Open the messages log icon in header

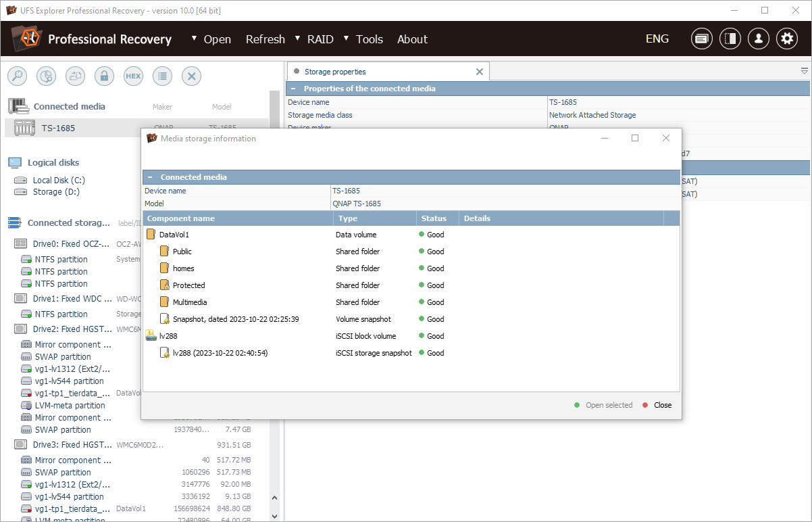tap(702, 39)
